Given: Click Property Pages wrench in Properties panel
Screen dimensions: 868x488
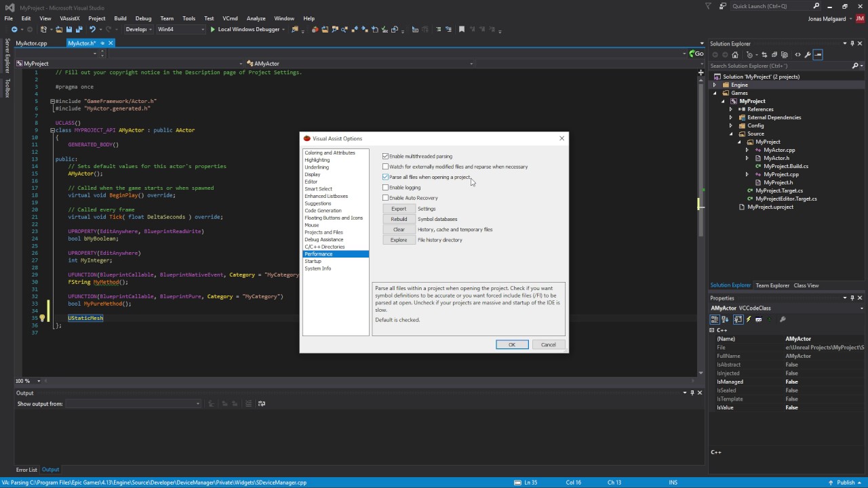Looking at the screenshot, I should coord(783,319).
